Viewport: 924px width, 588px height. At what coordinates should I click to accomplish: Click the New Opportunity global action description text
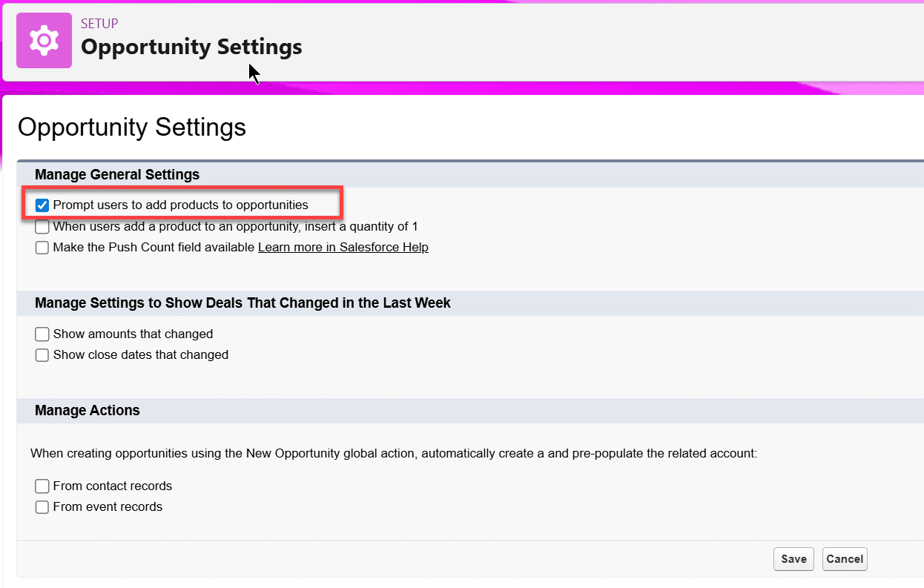point(393,453)
